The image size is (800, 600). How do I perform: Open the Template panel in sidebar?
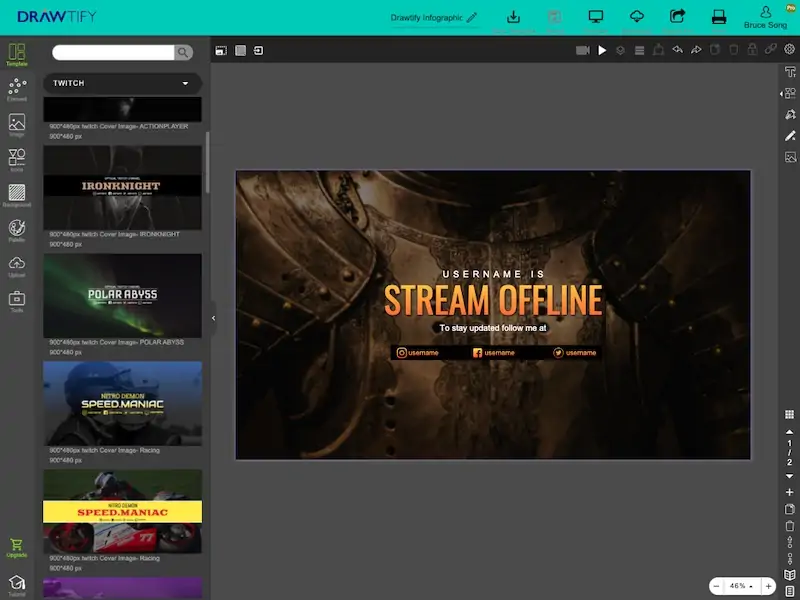click(x=17, y=54)
